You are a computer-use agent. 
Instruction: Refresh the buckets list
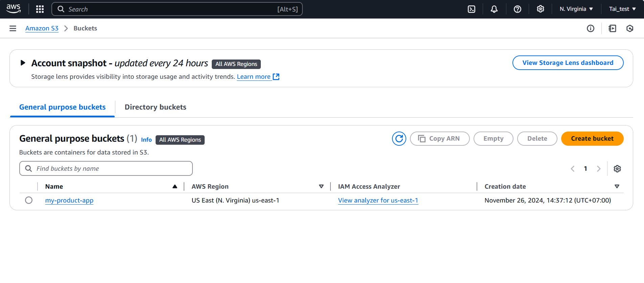[x=399, y=139]
